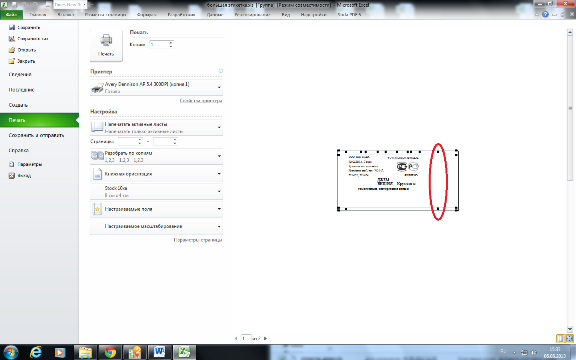Expand the portrait orientation dropdown
576x360 pixels.
156,174
